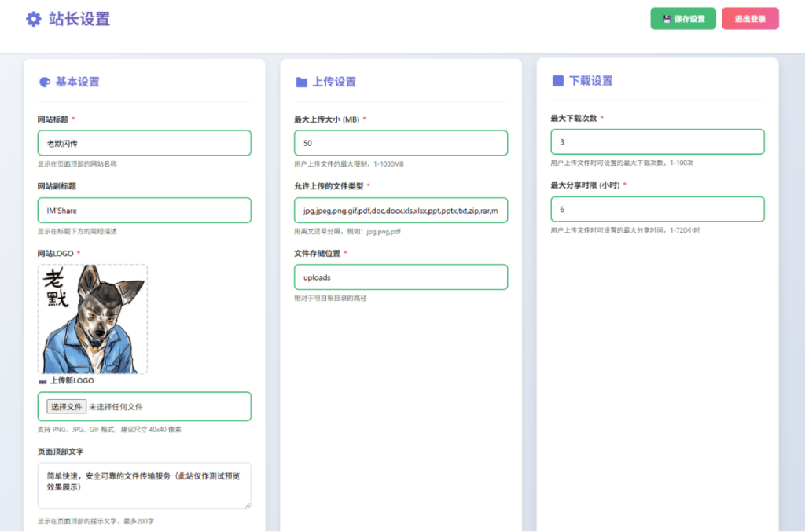Image resolution: width=805 pixels, height=532 pixels.
Task: Select the 网站副标题 field showing IM'Share
Action: coord(144,210)
